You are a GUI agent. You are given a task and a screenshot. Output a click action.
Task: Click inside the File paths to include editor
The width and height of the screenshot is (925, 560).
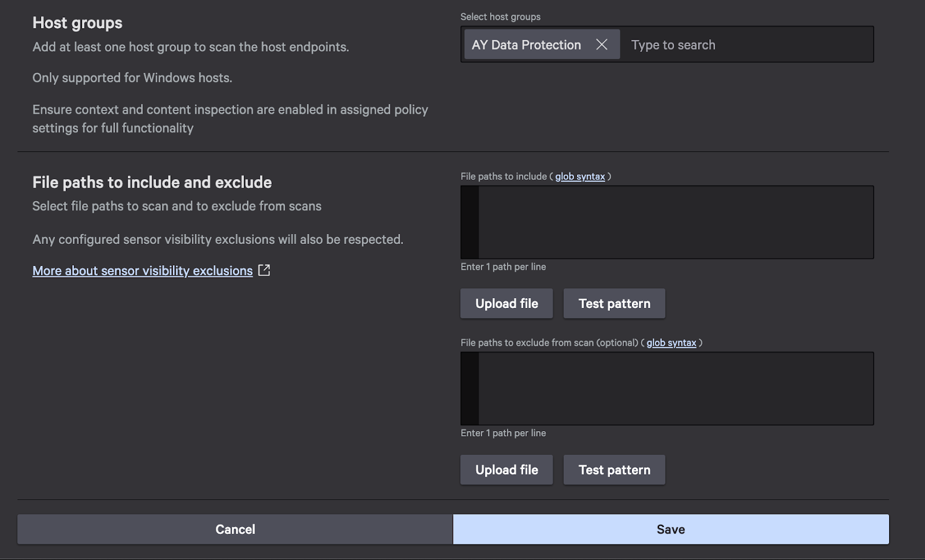pyautogui.click(x=675, y=222)
